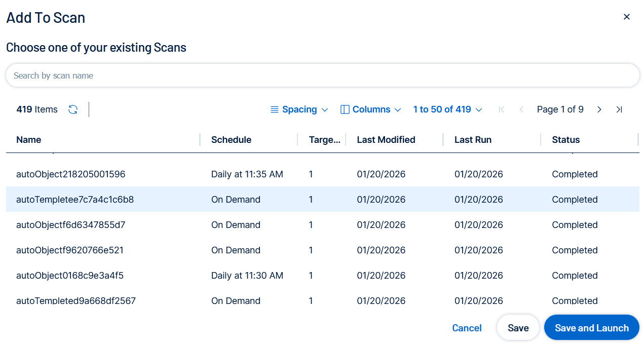Pick the autoObject0168c9e3a4f5 scan row
Screen dimensions: 644x344
pos(70,276)
